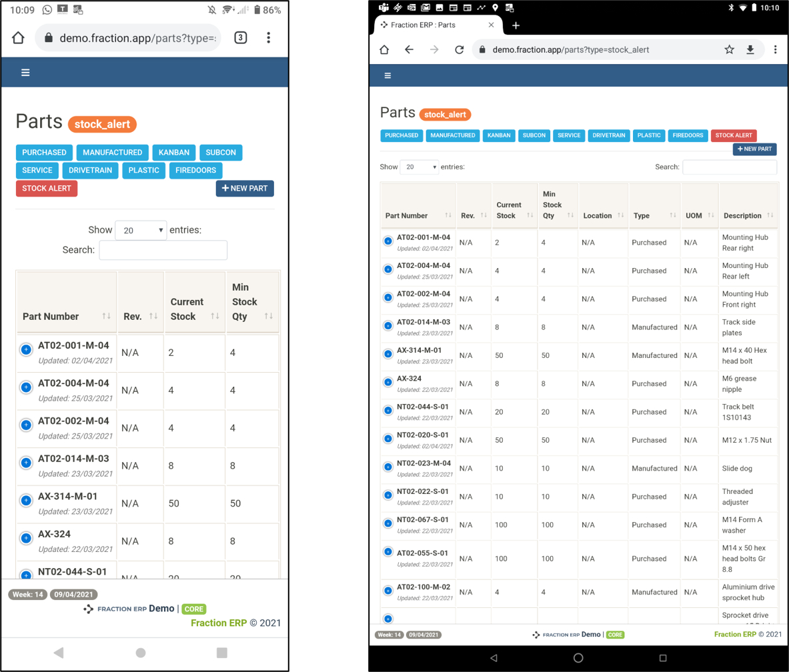The image size is (789, 672).
Task: Open the hamburger menu in the phone view
Action: click(x=25, y=73)
